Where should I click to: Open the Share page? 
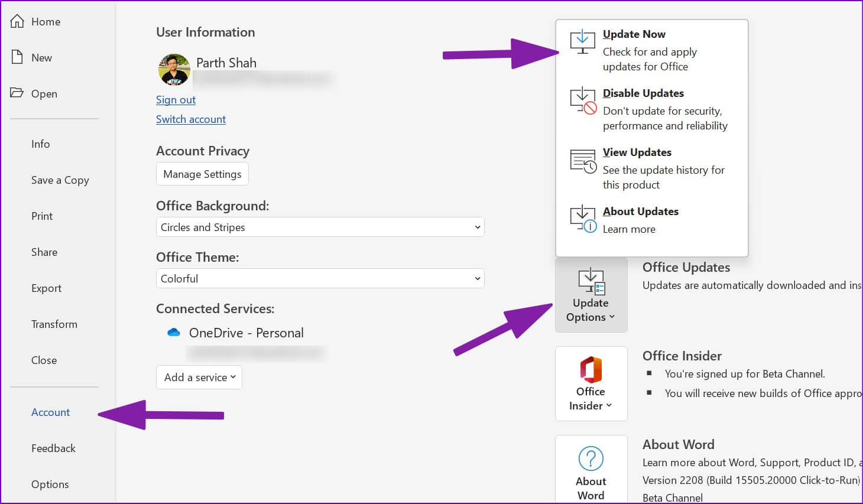point(44,252)
